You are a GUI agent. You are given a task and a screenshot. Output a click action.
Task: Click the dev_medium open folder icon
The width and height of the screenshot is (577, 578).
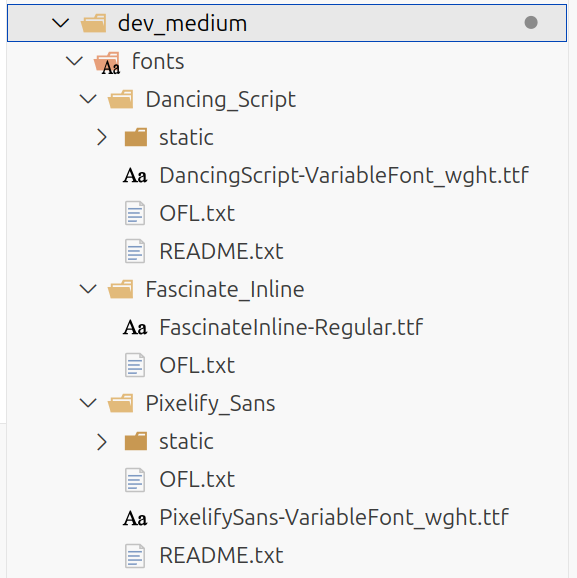point(94,23)
